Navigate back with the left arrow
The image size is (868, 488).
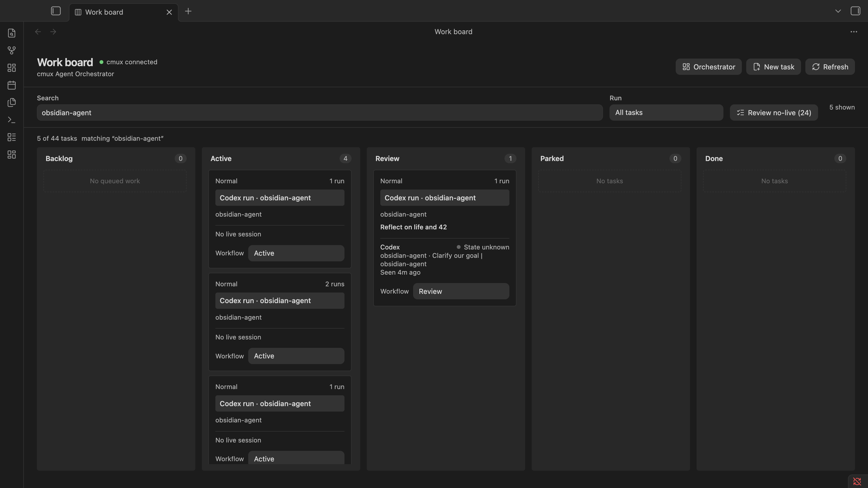(x=38, y=32)
